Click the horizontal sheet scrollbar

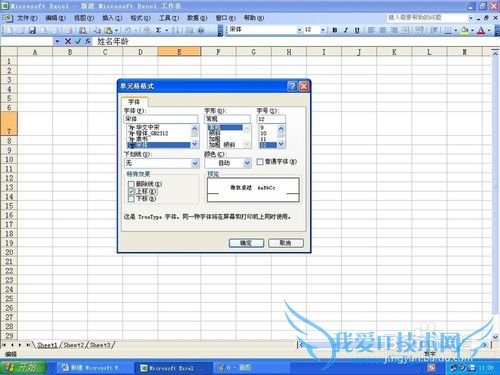(x=394, y=345)
